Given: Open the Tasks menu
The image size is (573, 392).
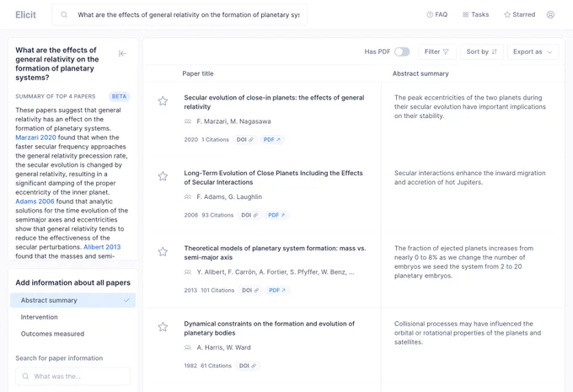Looking at the screenshot, I should click(x=475, y=14).
